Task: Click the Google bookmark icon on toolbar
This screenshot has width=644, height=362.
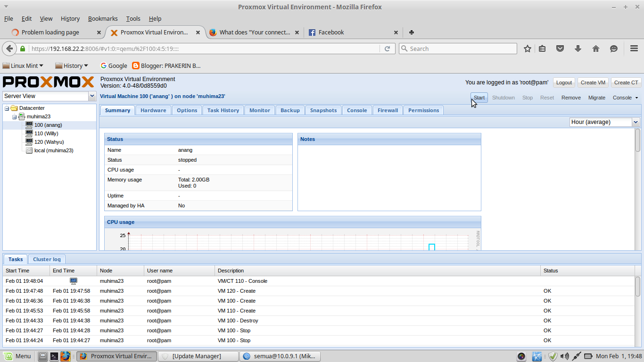Action: 103,66
